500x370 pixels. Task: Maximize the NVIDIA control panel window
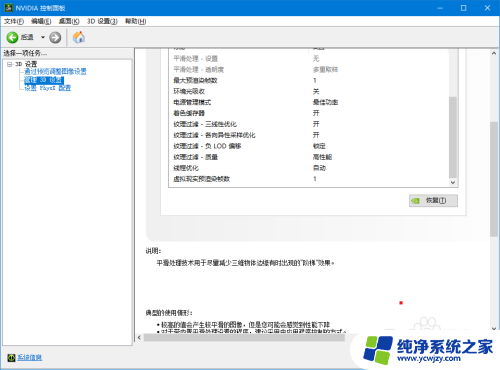[463, 8]
